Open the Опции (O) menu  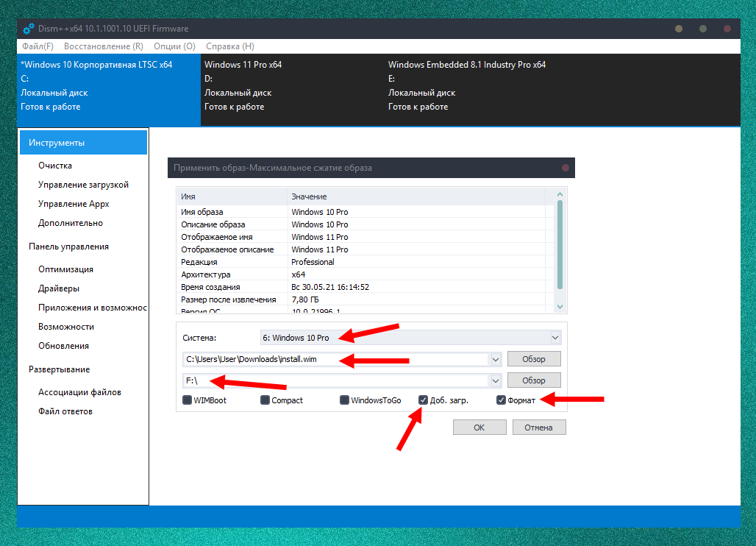(x=174, y=46)
